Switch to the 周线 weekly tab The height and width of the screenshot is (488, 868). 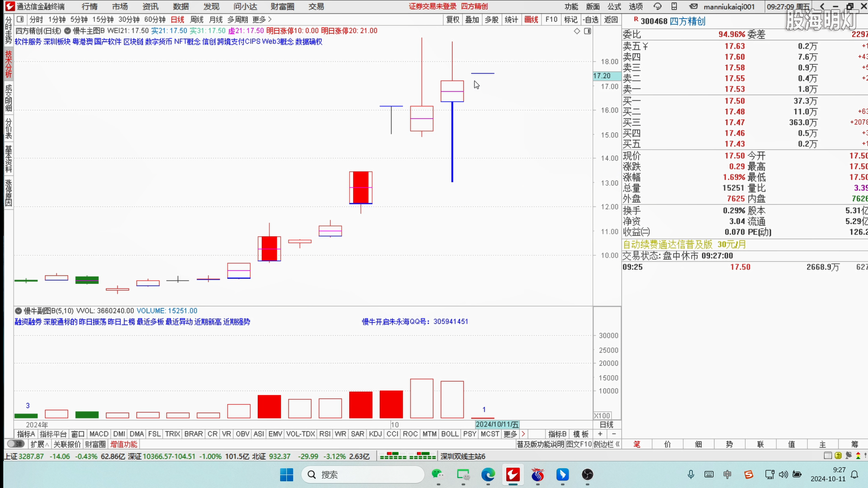point(196,20)
